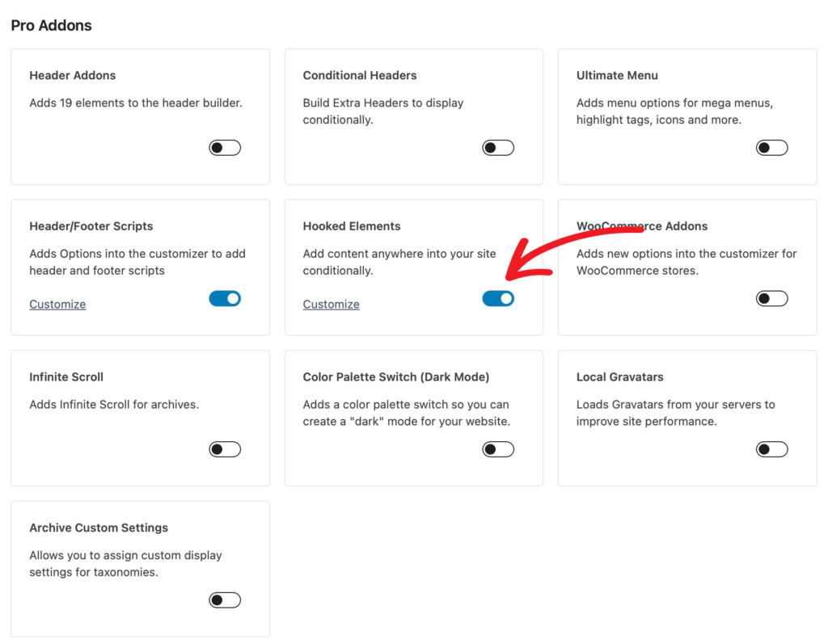Open Customize link under Header/Footer Scripts
Viewport: 828px width, 644px height.
pyautogui.click(x=57, y=305)
